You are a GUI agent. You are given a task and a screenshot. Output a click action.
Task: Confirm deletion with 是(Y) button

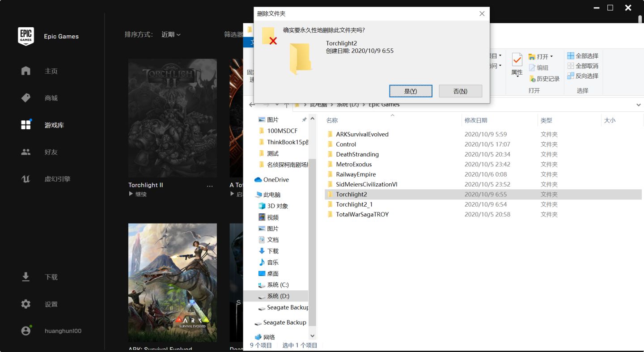411,91
